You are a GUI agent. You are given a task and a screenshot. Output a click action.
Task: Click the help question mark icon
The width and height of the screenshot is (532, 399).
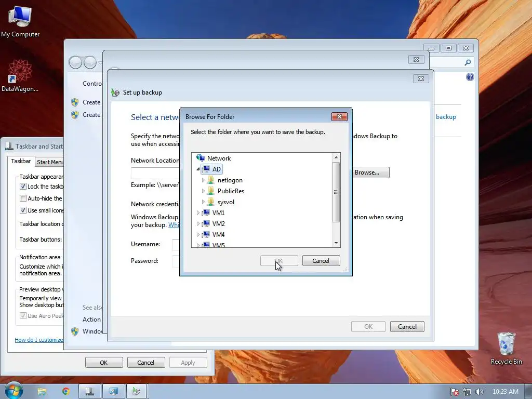470,77
